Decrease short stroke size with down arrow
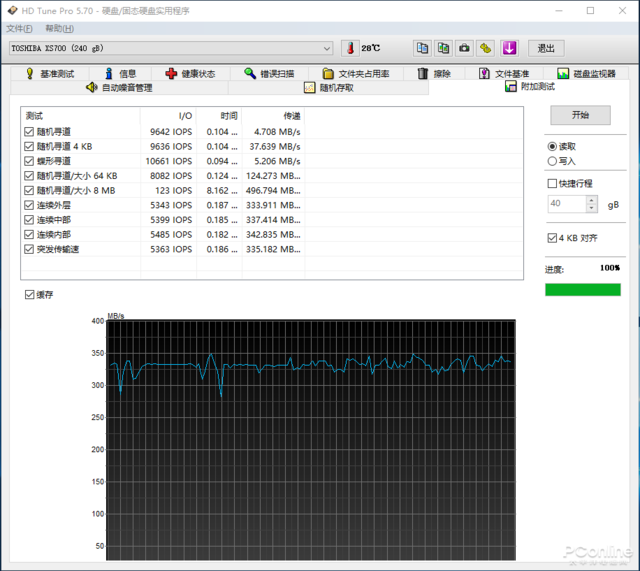Viewport: 640px width, 571px height. coord(591,208)
